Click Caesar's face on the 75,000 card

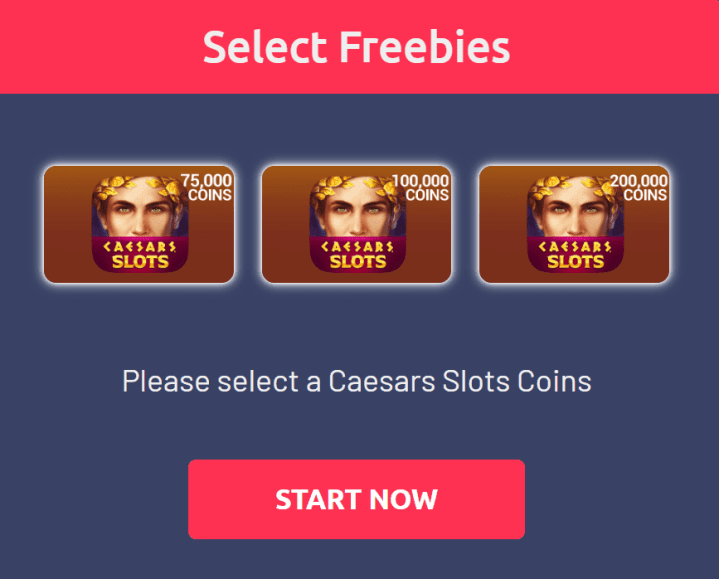pos(139,213)
